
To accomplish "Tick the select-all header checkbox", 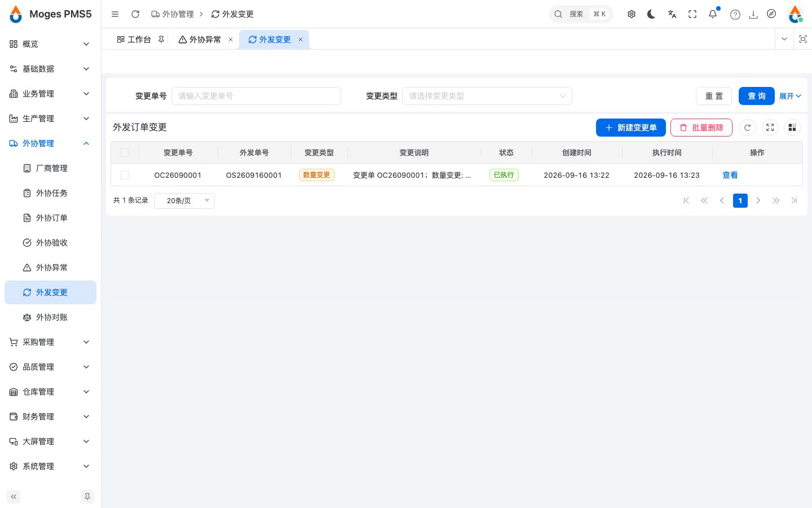I will click(x=125, y=152).
